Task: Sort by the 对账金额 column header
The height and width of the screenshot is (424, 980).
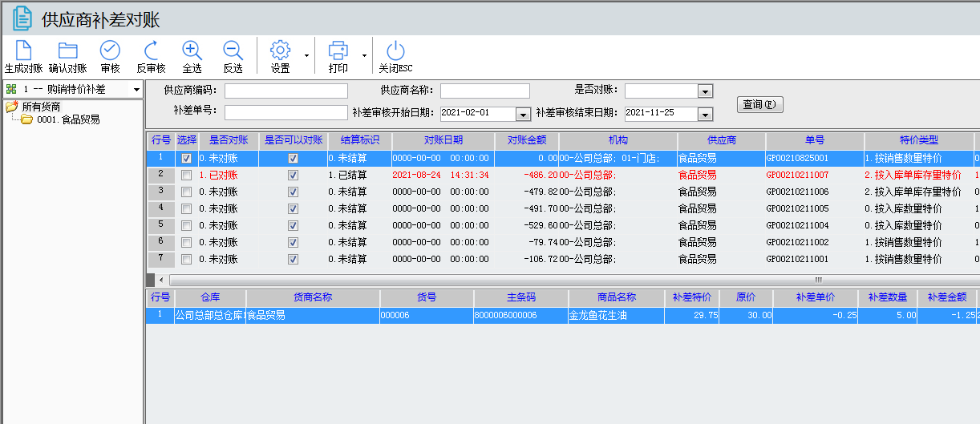Action: (x=526, y=140)
